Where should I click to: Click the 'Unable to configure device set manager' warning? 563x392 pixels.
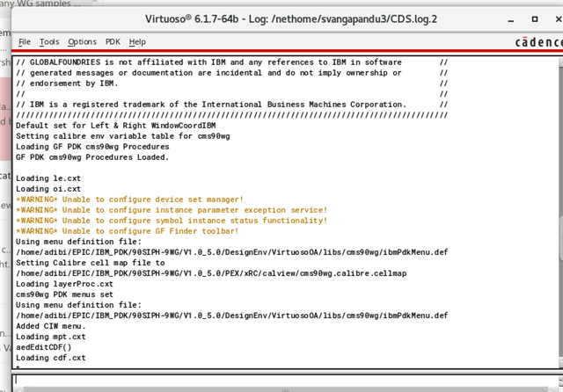[x=129, y=200]
